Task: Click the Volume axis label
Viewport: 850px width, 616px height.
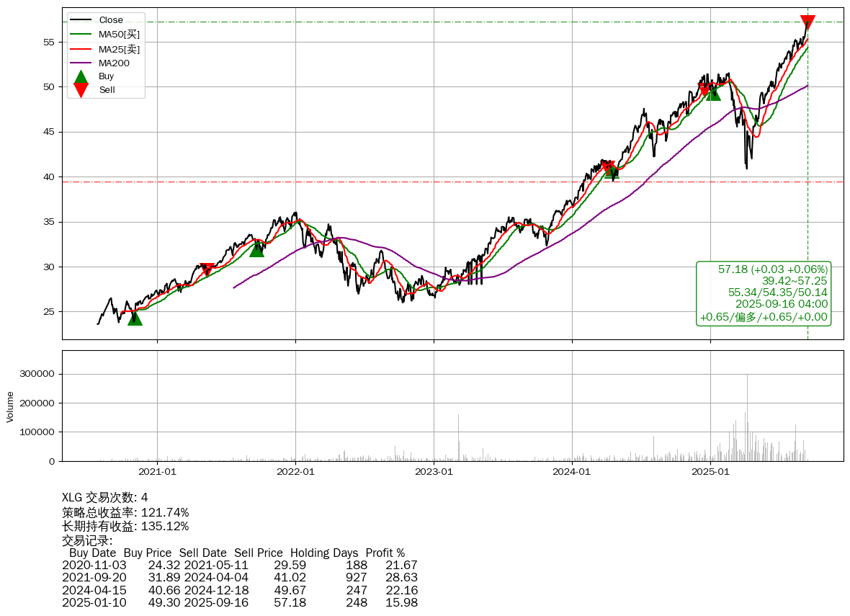Action: coord(10,406)
